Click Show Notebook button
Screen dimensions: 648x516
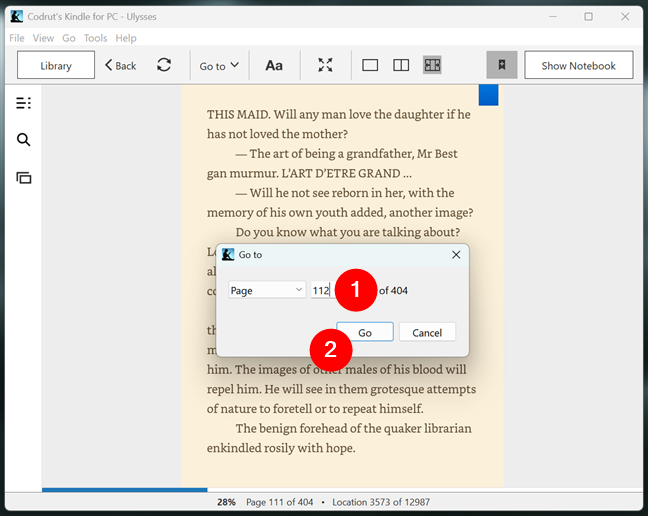578,65
